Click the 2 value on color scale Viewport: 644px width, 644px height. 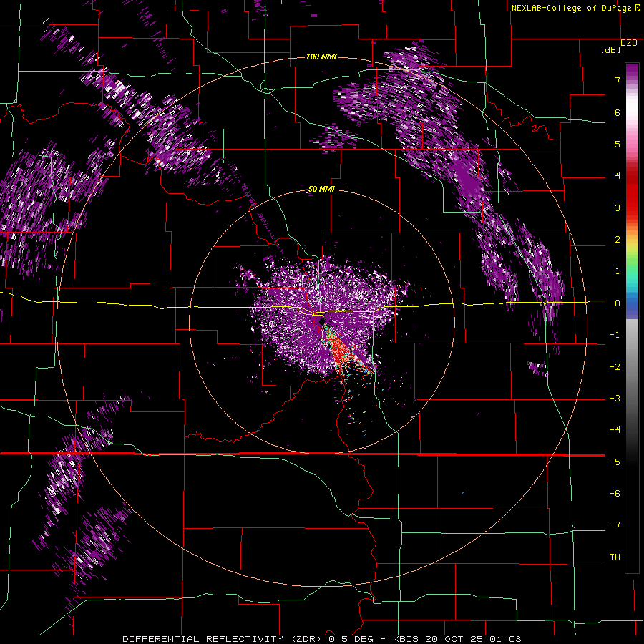618,240
